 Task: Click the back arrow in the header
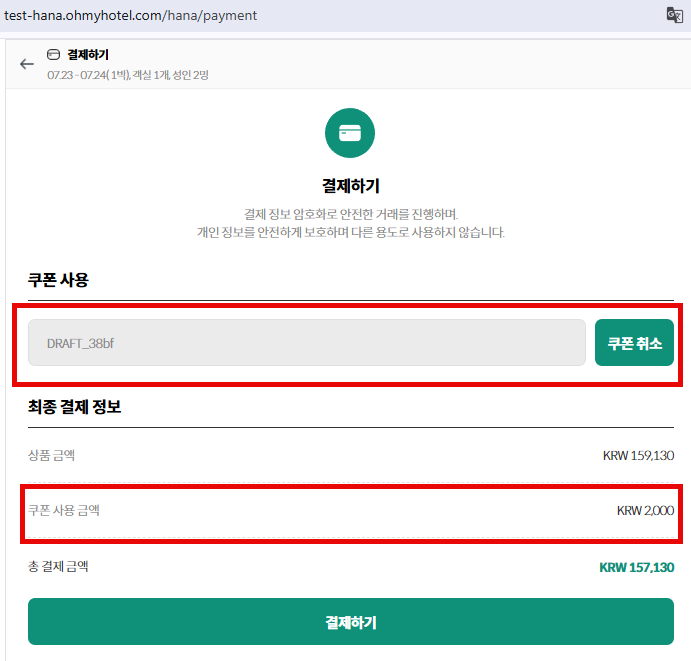(27, 63)
